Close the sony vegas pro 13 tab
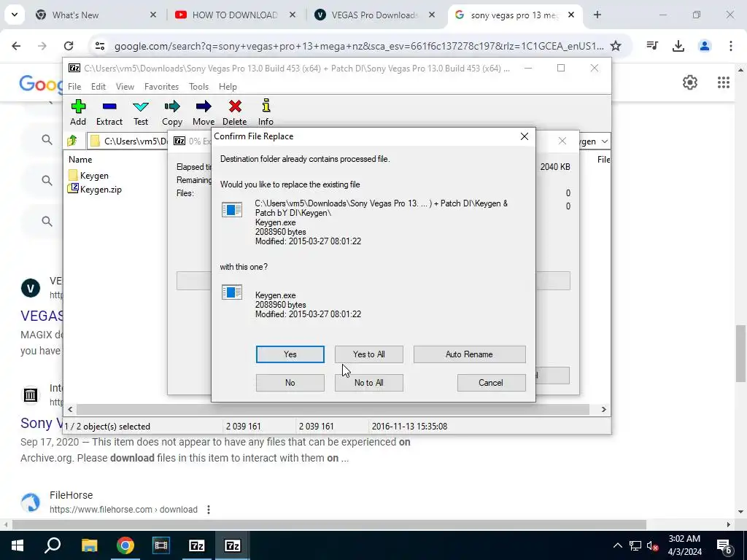The image size is (747, 560). (570, 15)
